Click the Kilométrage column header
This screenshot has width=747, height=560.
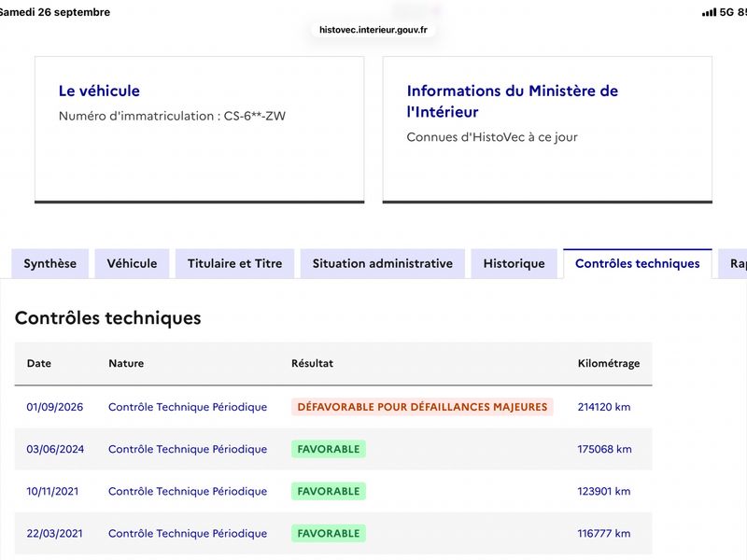(x=609, y=363)
